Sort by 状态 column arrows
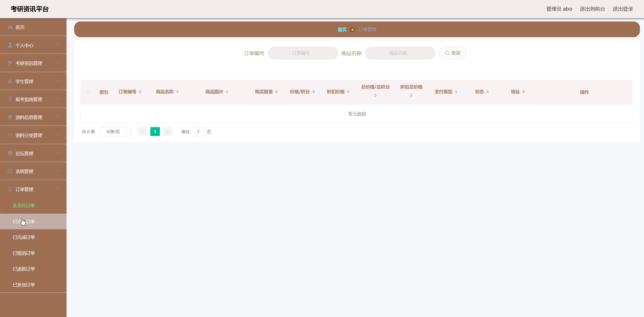Screen dimensions: 644x317 click(487, 92)
